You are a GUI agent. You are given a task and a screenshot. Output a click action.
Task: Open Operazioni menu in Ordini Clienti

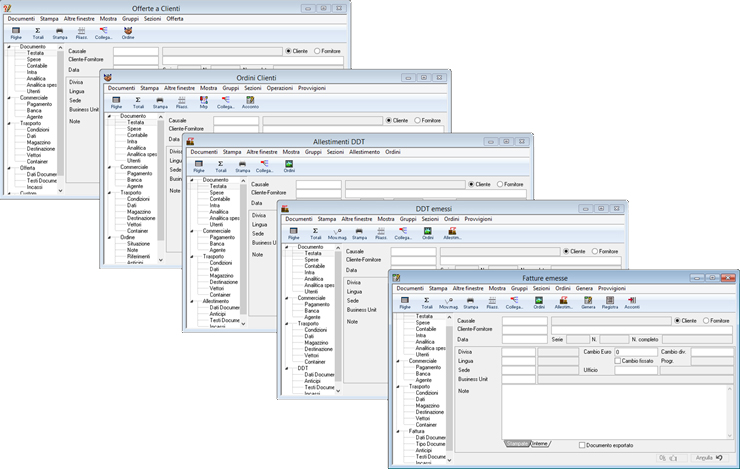coord(279,88)
